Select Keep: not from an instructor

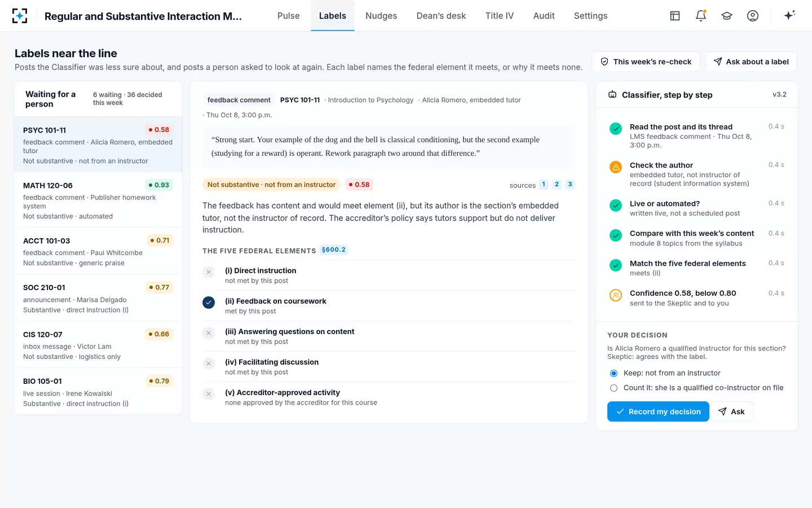(x=614, y=373)
